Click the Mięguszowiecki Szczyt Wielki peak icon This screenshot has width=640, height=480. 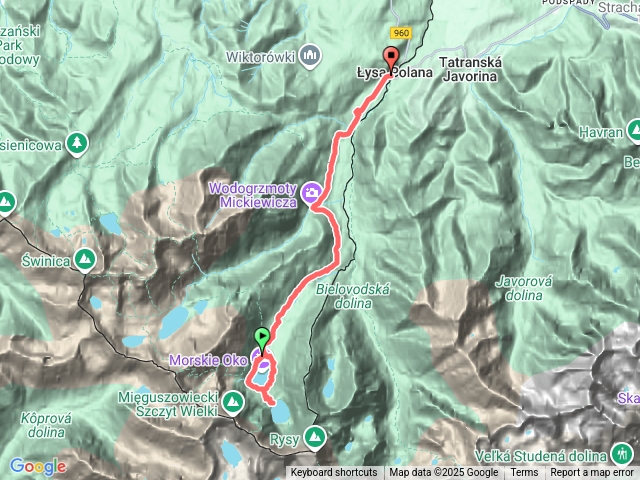click(x=233, y=403)
